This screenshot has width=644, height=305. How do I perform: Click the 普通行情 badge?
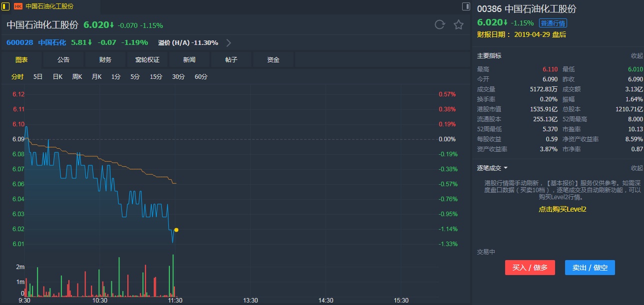(x=553, y=23)
